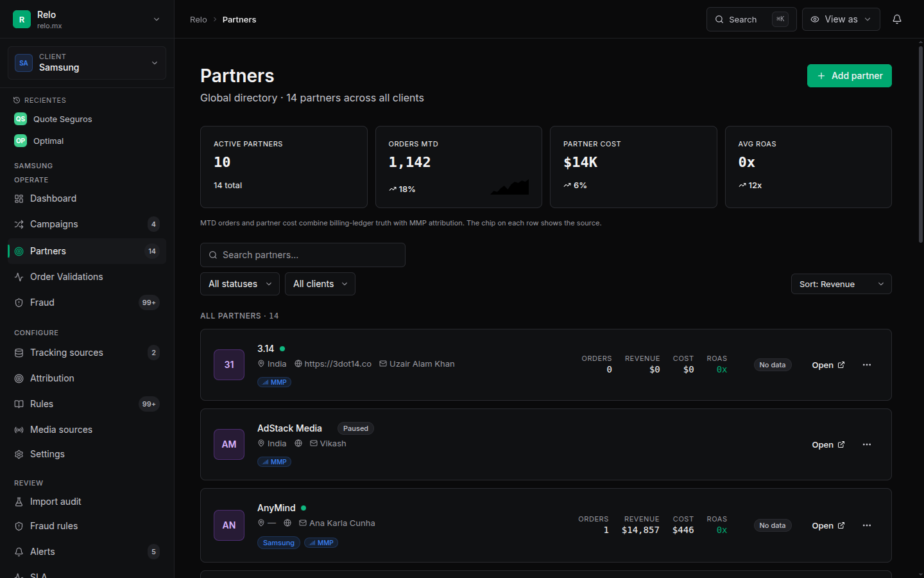The width and height of the screenshot is (924, 578).
Task: Click the page vertical scrollbar
Action: click(921, 144)
